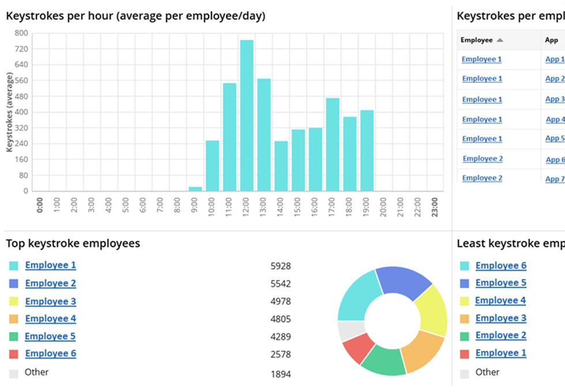
Task: Open Employee 3 in Top keystroke employees
Action: pos(51,301)
